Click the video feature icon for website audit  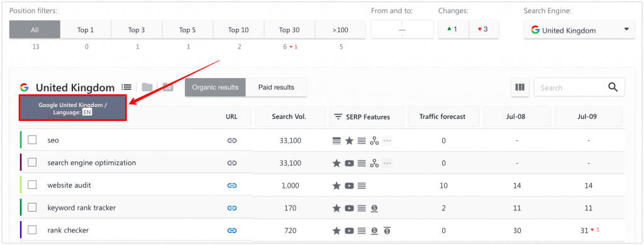(x=349, y=186)
